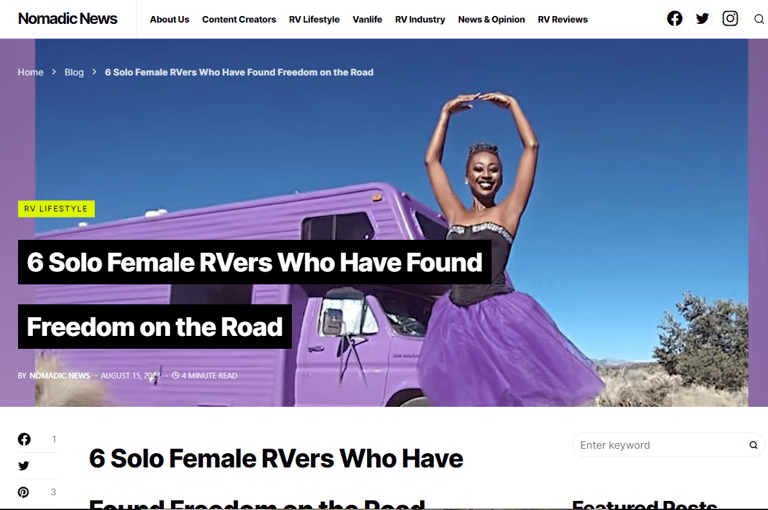This screenshot has height=510, width=768.
Task: Open the About Us menu item
Action: (169, 20)
